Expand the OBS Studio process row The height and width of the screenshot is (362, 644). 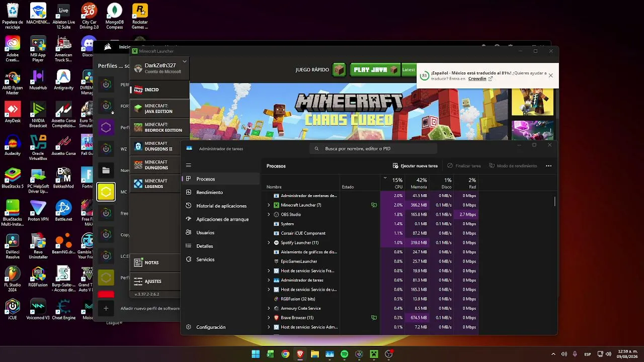(x=269, y=215)
